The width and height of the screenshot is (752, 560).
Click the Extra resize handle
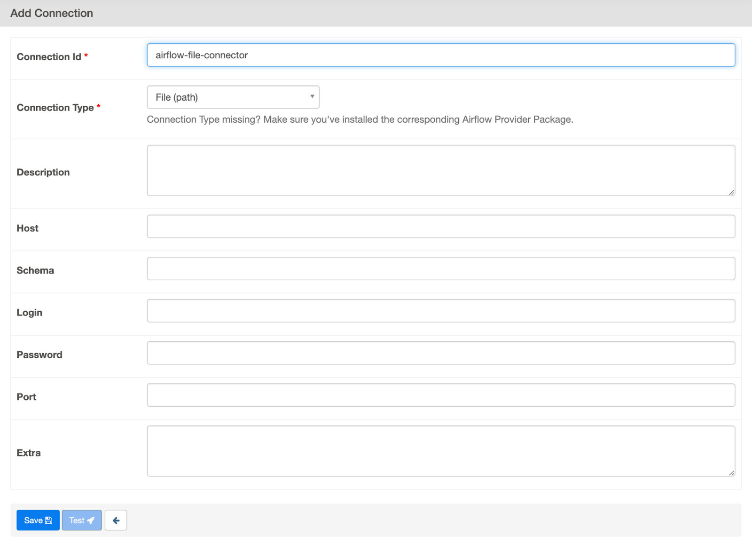pos(732,473)
